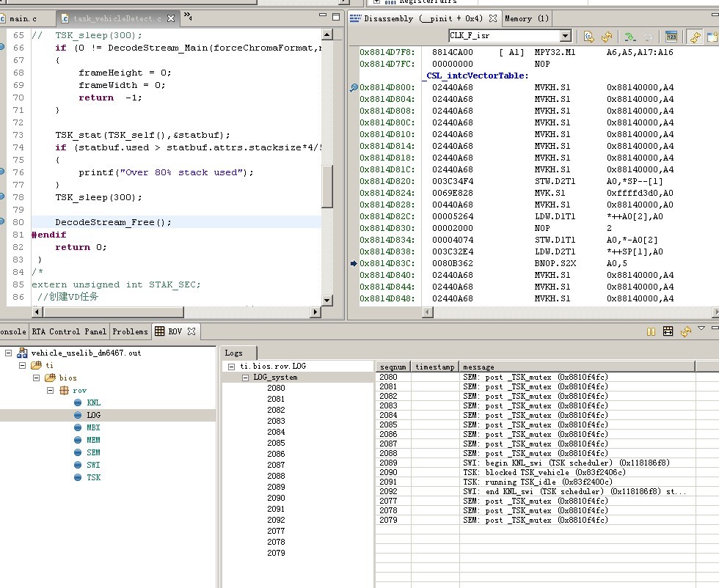Click the assembly step over icon
The image size is (719, 588).
[630, 36]
